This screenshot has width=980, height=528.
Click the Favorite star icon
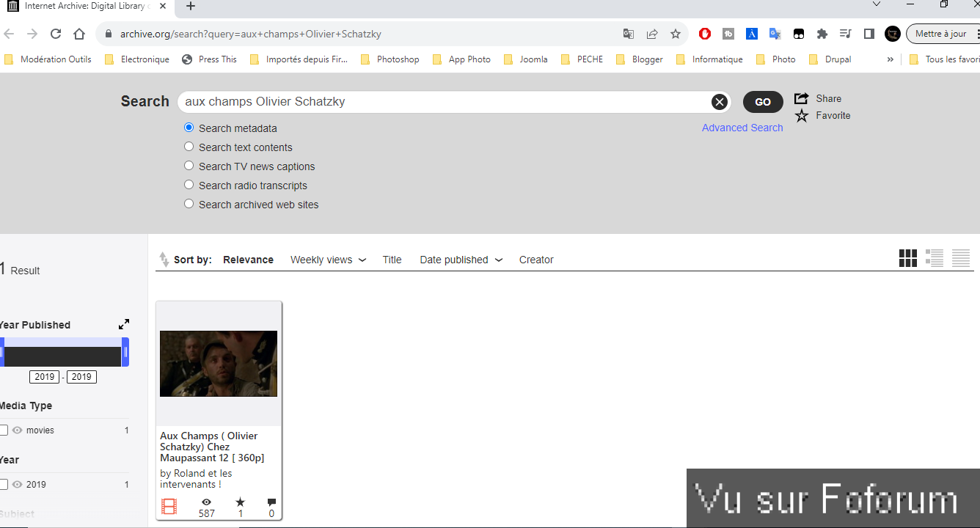(x=802, y=116)
